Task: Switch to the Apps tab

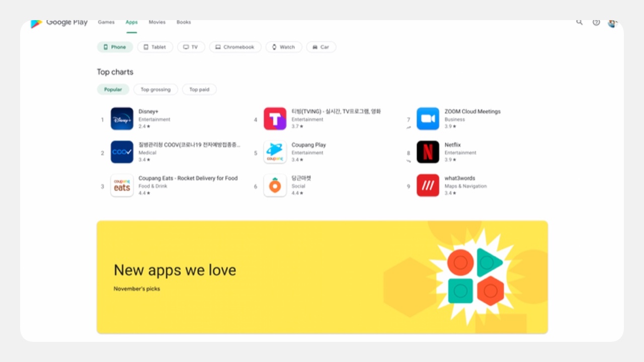Action: tap(132, 22)
